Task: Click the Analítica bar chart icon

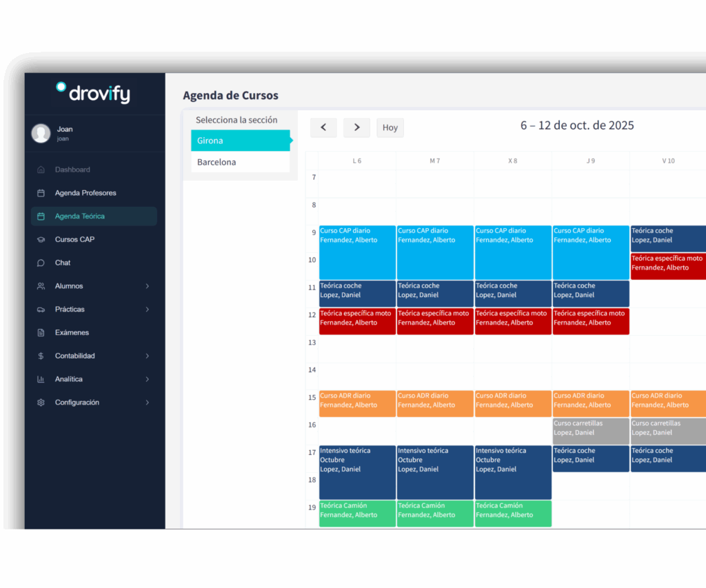Action: (41, 379)
